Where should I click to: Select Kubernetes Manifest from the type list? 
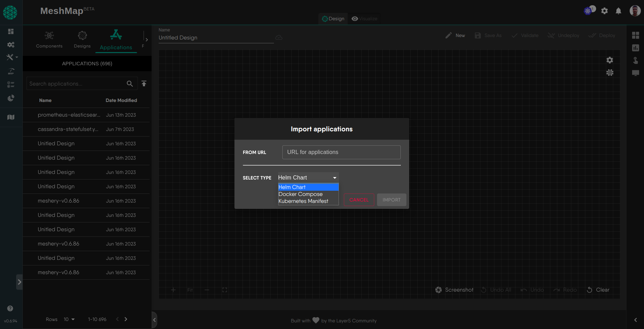coord(303,201)
